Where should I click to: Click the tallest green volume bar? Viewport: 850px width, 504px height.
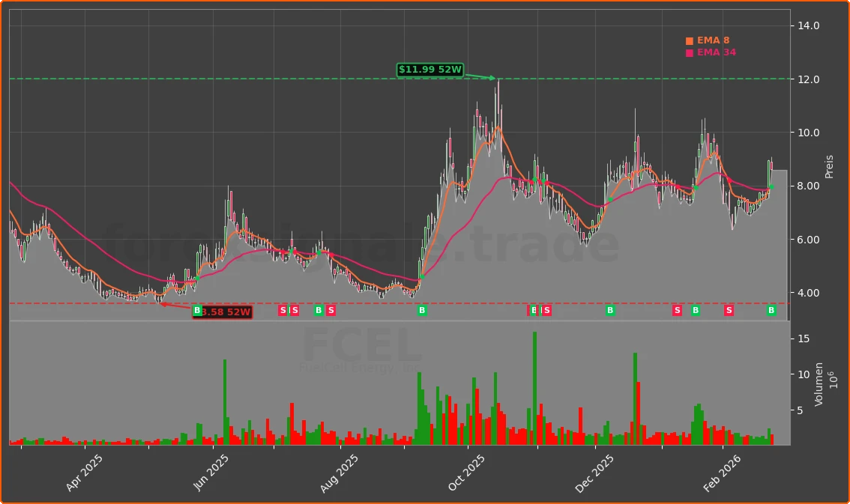[x=534, y=388]
